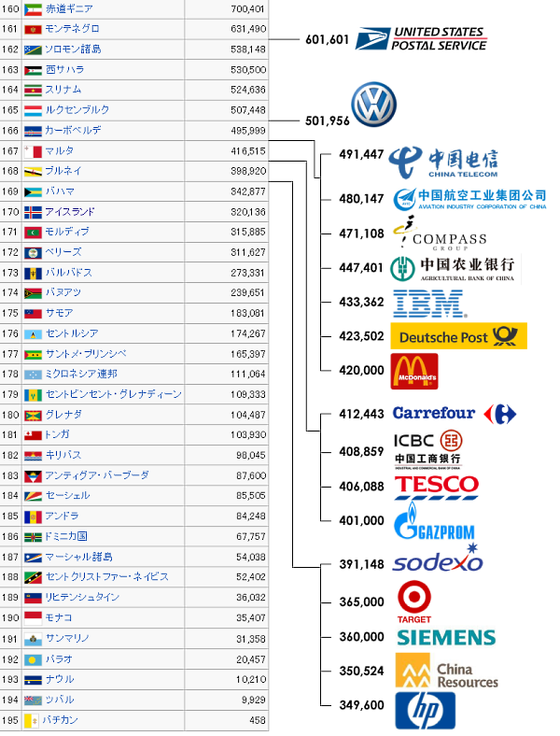The image size is (560, 736).
Task: Click the Deutsche Post logo
Action: 458,336
